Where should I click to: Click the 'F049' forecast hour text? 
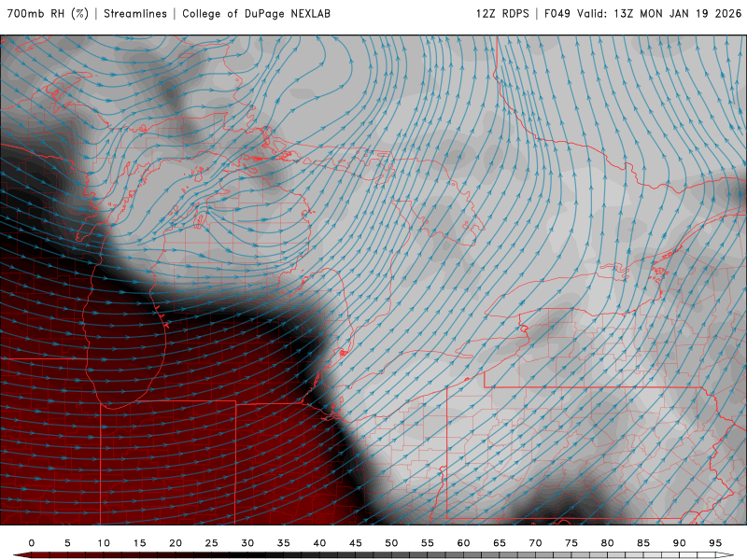(x=557, y=14)
